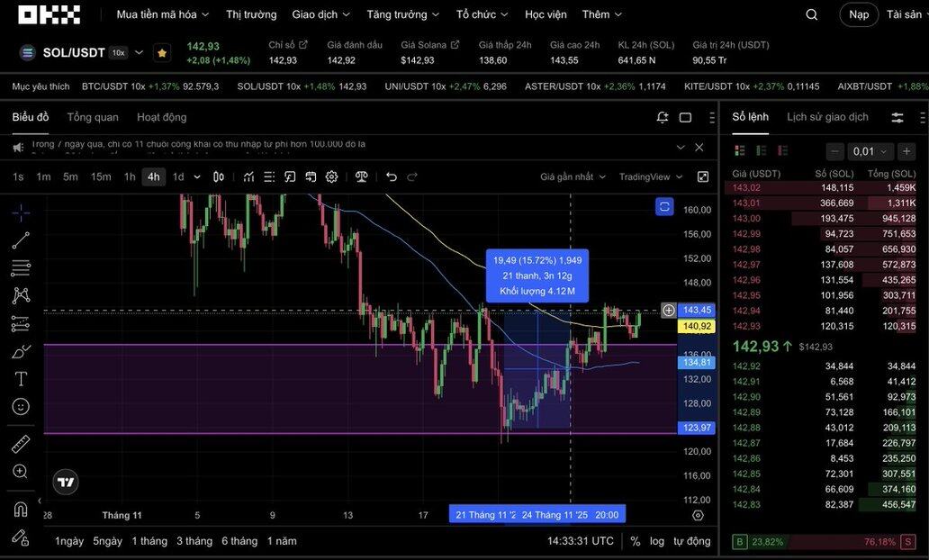Pick the ruler measure tool
Screen dimensions: 929x560
point(21,443)
